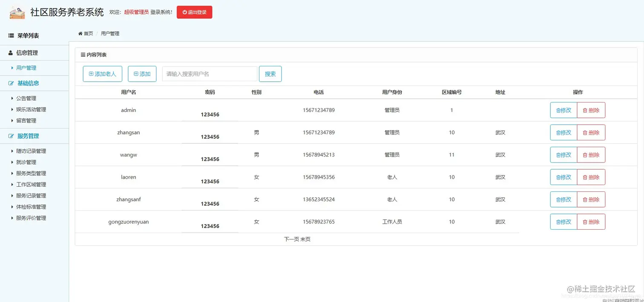Open 公告管理 in the sidebar
Screen dimensions: 644x302
26,98
